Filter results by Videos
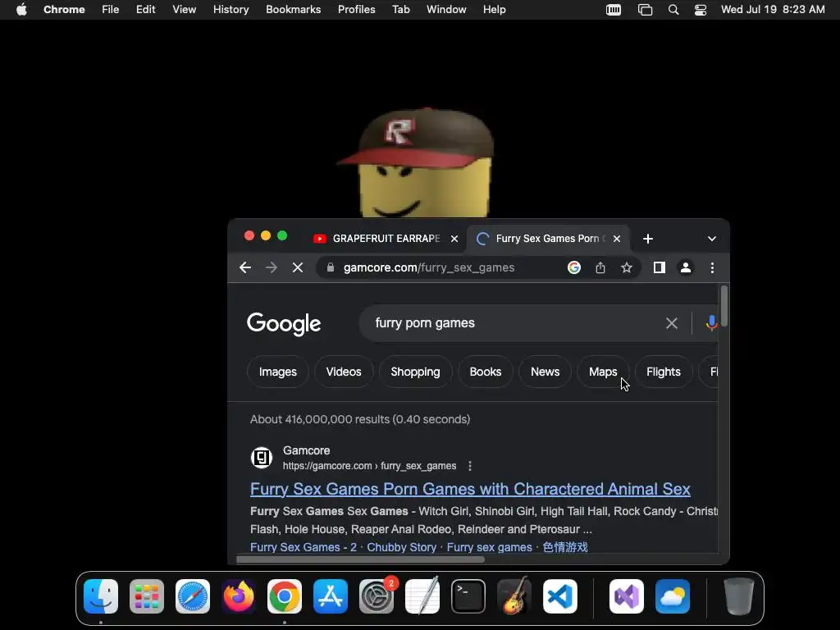Viewport: 840px width, 630px height. [x=344, y=372]
